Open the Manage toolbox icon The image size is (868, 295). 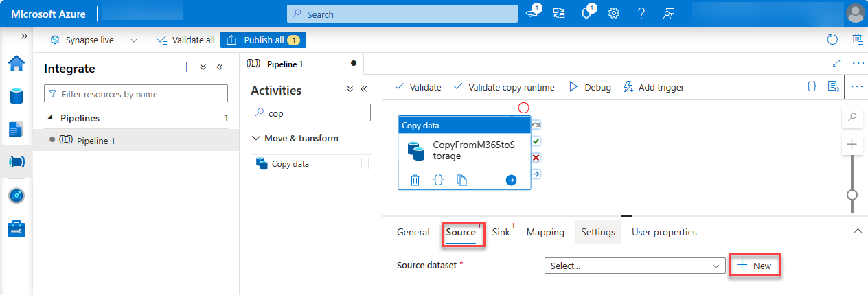pos(16,228)
